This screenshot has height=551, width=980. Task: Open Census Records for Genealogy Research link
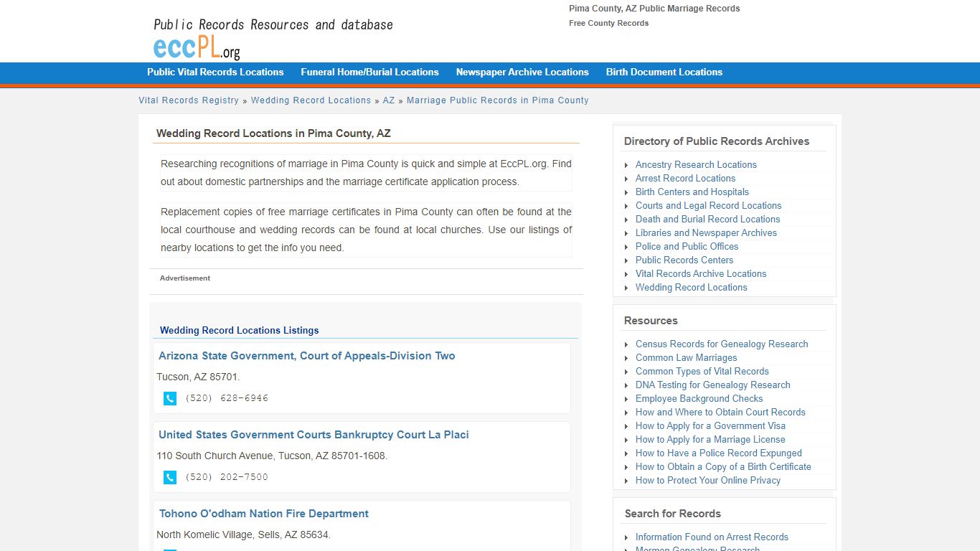[x=722, y=344]
